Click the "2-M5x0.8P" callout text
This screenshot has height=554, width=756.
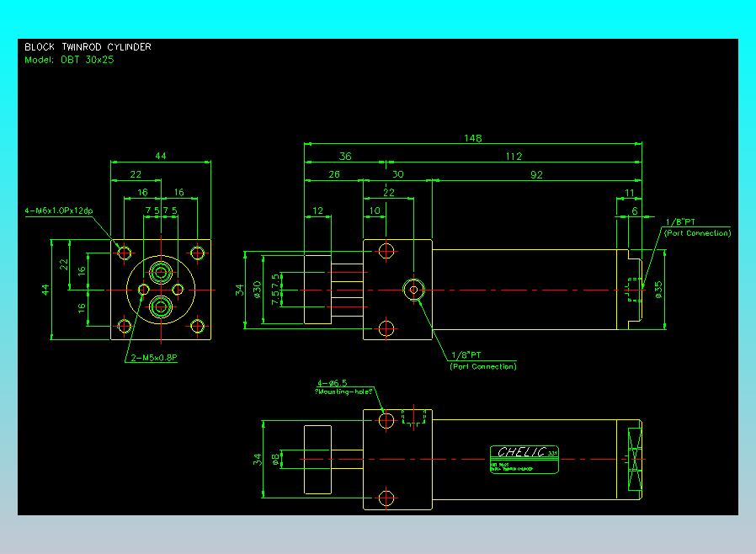pos(154,358)
